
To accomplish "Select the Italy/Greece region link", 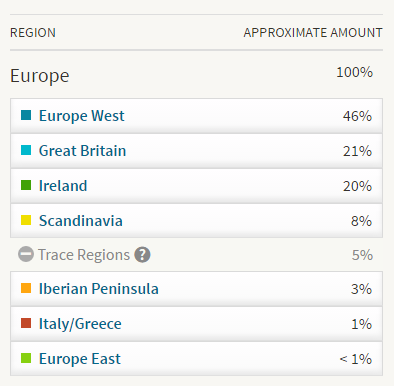I will (80, 324).
